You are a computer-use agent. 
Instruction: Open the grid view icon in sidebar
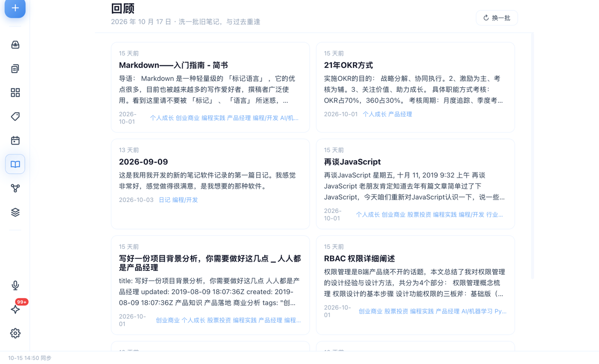[x=15, y=93]
